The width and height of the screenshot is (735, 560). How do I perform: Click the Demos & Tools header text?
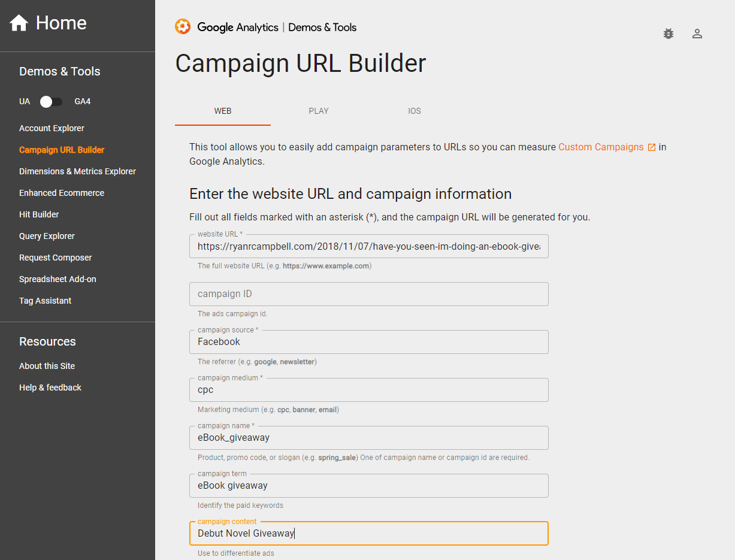click(x=322, y=27)
